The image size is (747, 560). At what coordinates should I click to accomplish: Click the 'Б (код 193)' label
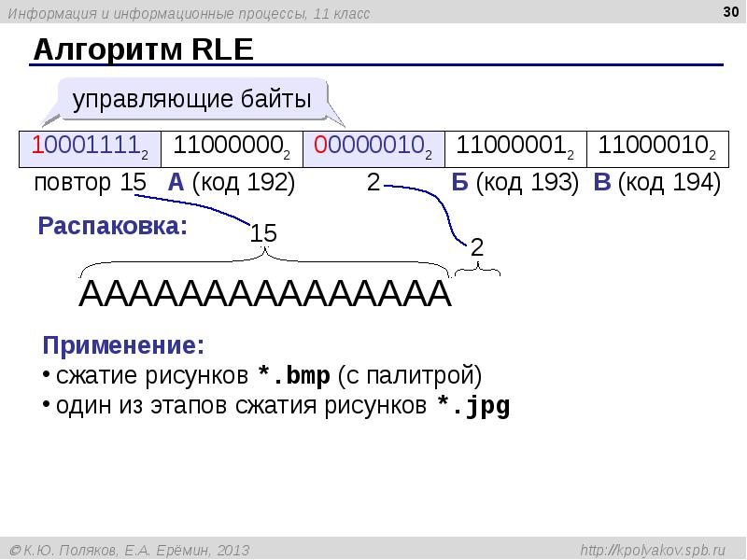tap(515, 182)
